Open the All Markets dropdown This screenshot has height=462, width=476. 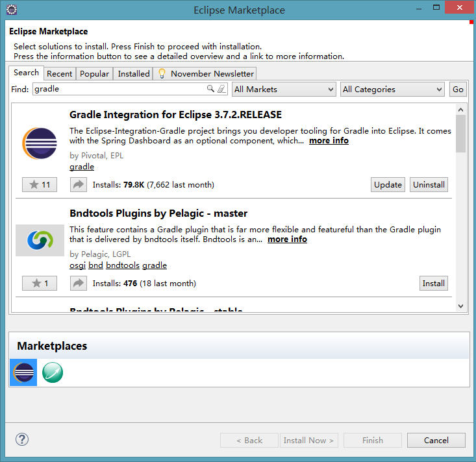tap(284, 89)
